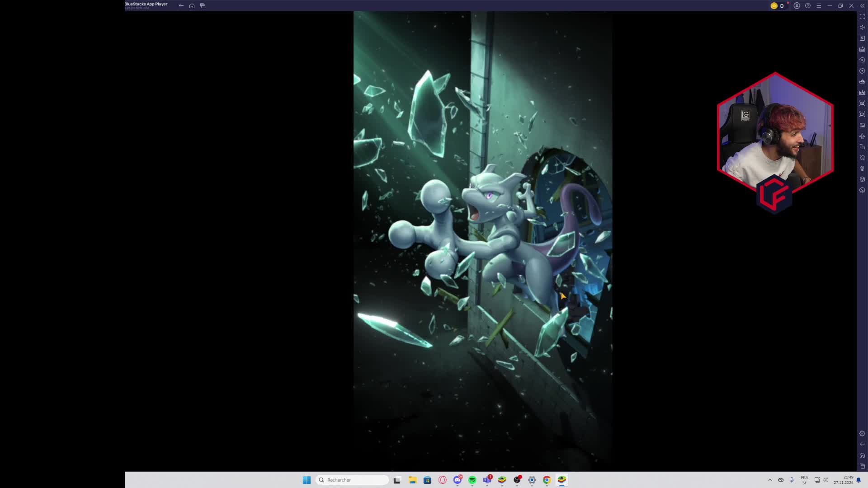Viewport: 868px width, 488px height.
Task: Open the BlueStacks hamburger menu
Action: pos(819,6)
